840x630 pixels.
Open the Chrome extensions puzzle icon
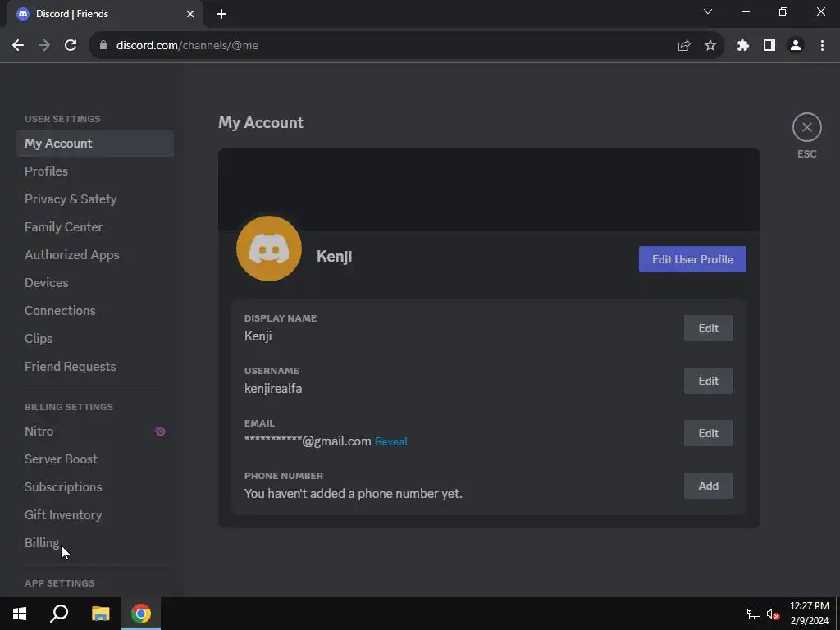tap(743, 46)
